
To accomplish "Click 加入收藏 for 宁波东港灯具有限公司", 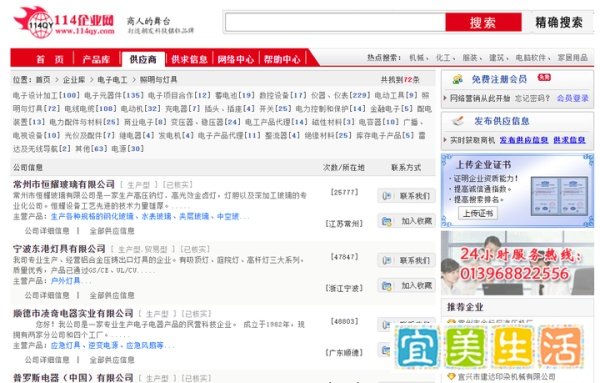I will tap(406, 286).
